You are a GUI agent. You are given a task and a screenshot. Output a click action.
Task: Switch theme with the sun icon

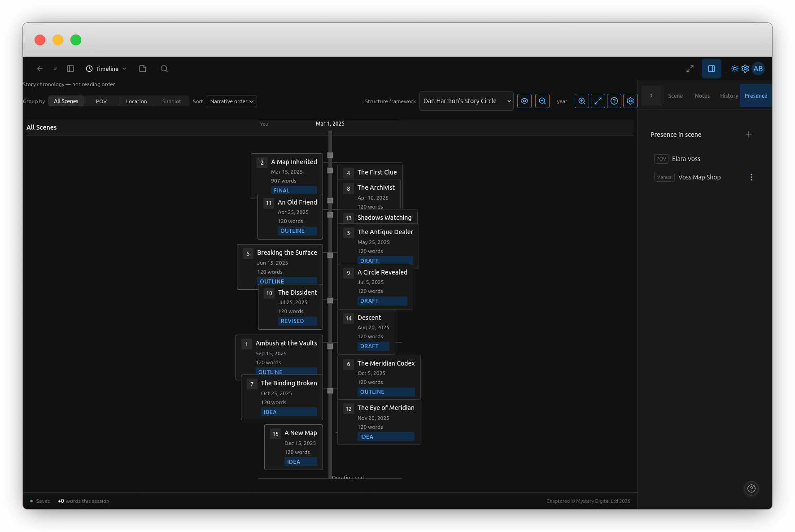[735, 69]
